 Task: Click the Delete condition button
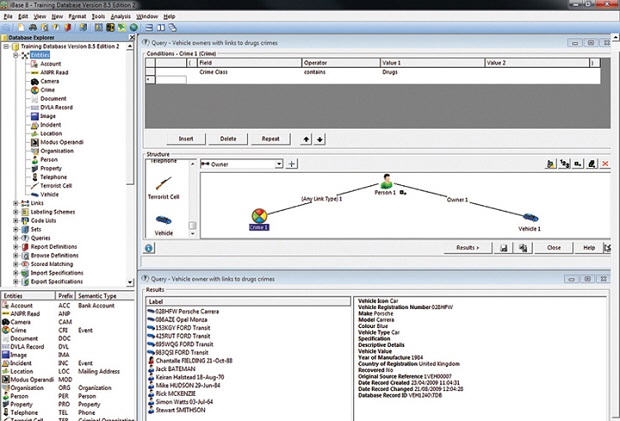[228, 139]
